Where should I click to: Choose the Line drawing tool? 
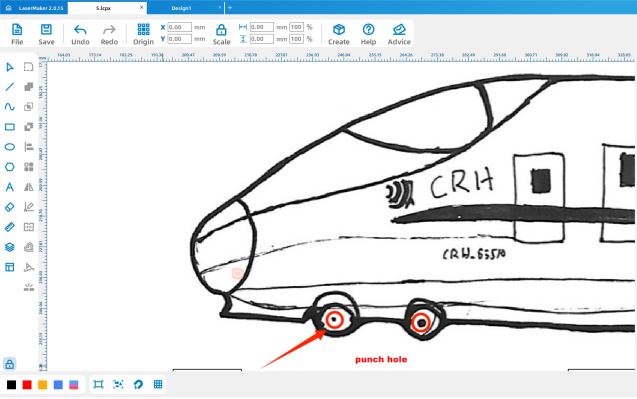point(10,87)
